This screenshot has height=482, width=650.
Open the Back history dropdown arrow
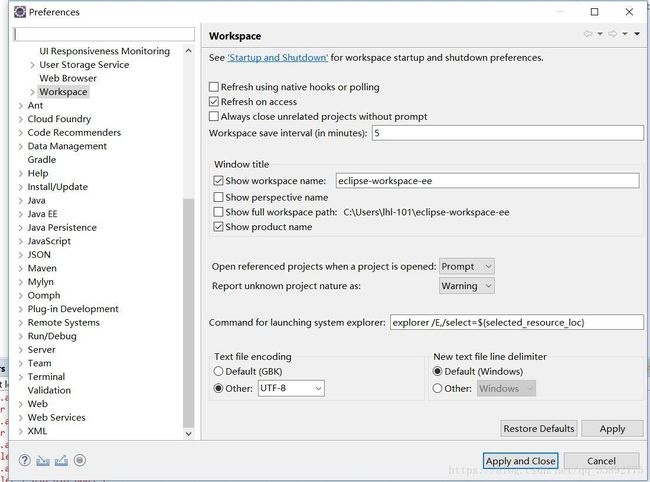click(600, 34)
